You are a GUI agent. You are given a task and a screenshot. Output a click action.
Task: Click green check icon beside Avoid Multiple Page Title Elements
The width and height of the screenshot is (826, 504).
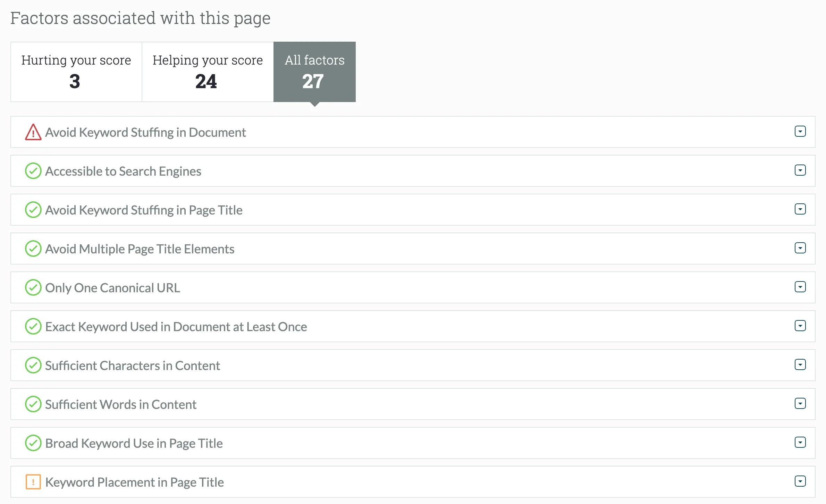[33, 249]
